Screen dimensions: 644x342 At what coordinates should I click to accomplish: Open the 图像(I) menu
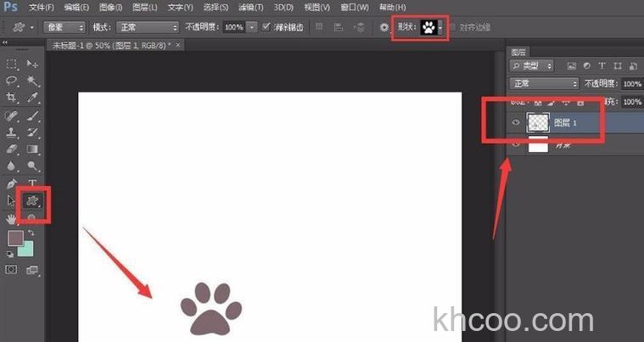[x=110, y=7]
